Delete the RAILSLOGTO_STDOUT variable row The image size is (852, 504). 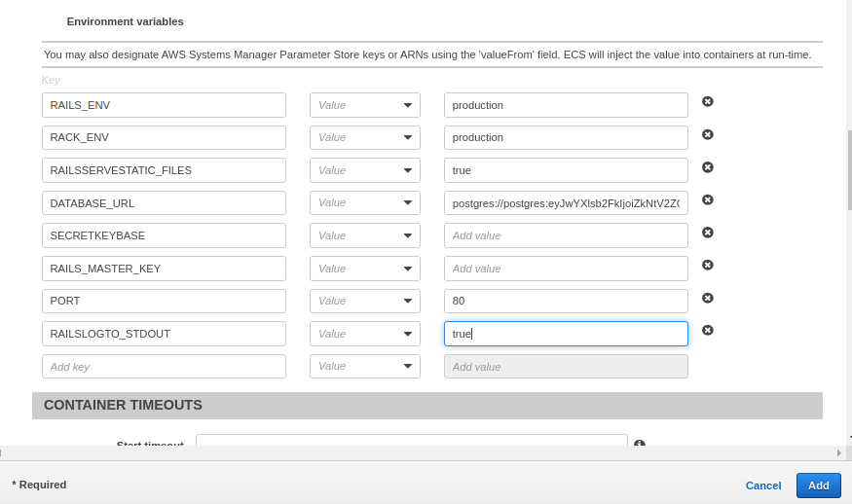click(x=708, y=330)
